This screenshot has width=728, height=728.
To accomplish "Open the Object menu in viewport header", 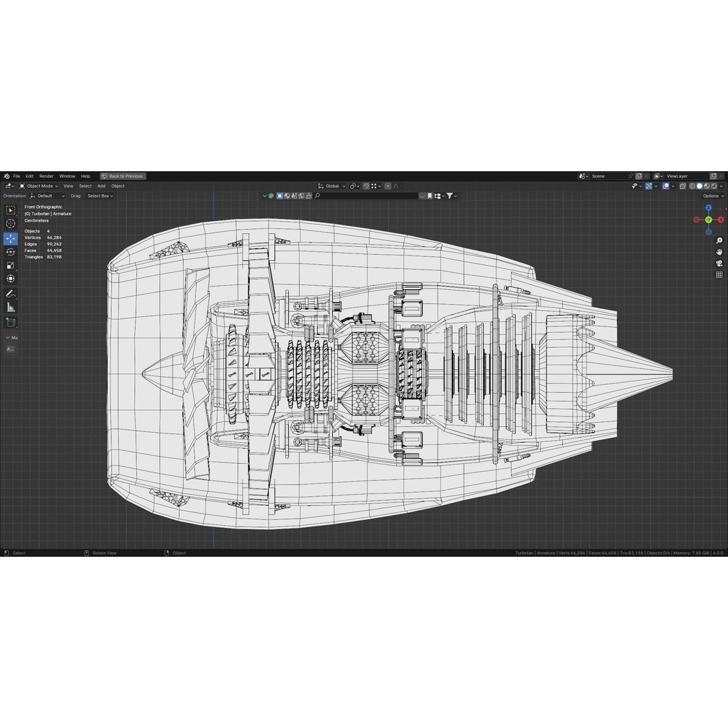I will coord(117,185).
